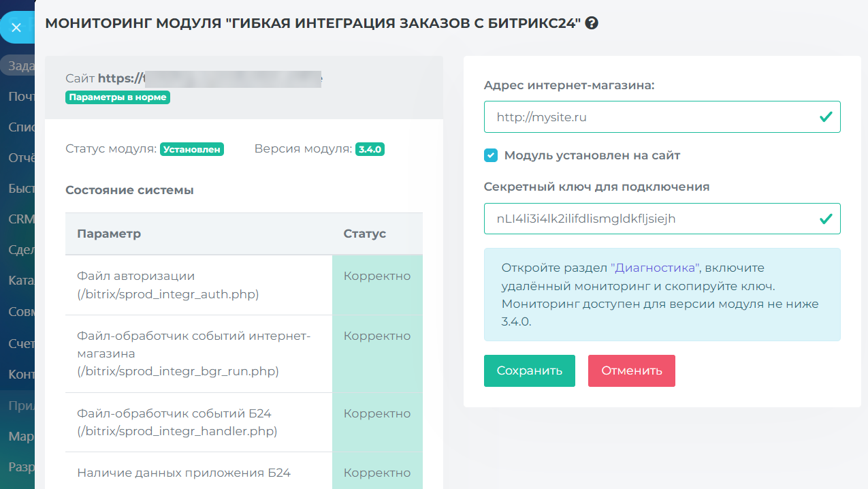Focus the 'Секретный ключ для подключения' input field
Viewport: 868px width, 489px height.
point(662,219)
